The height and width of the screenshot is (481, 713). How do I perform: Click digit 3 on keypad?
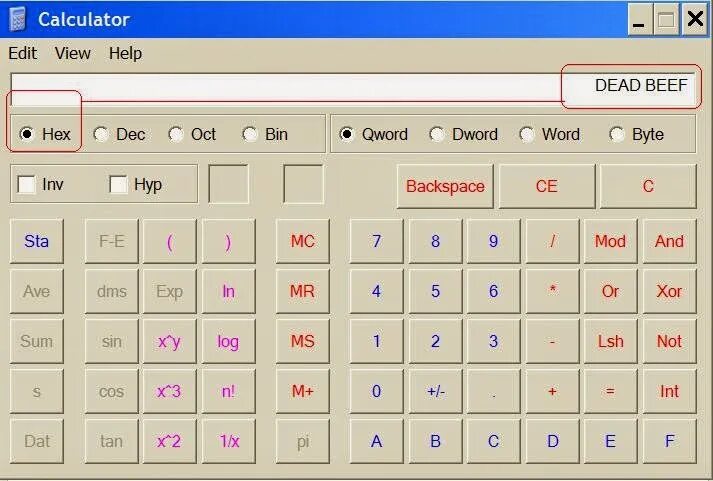point(493,341)
